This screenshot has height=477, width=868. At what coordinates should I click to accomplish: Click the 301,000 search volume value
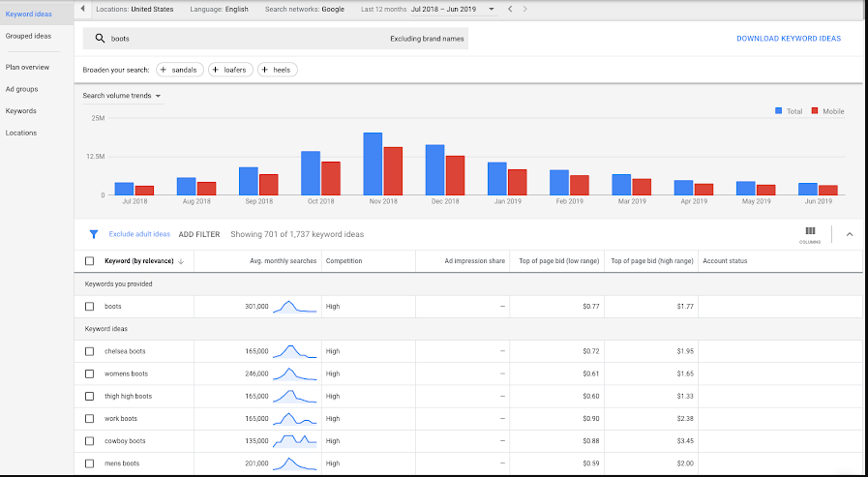(256, 307)
